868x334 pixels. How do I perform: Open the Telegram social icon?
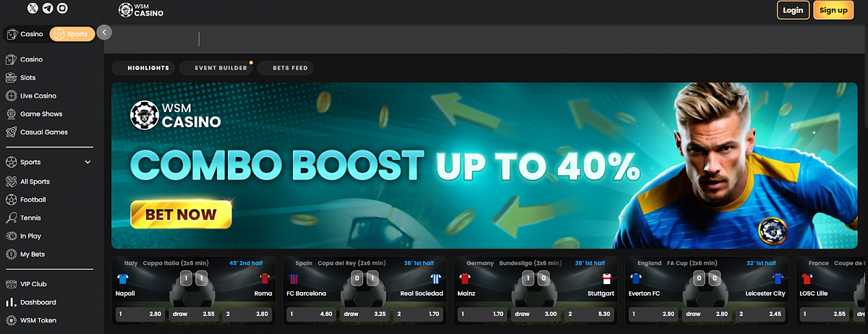tap(48, 9)
